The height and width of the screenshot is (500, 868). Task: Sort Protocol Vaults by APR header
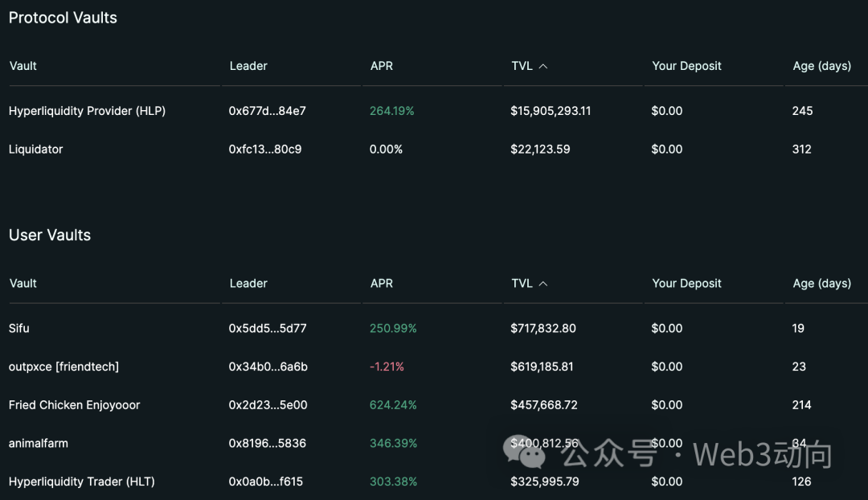click(x=381, y=66)
